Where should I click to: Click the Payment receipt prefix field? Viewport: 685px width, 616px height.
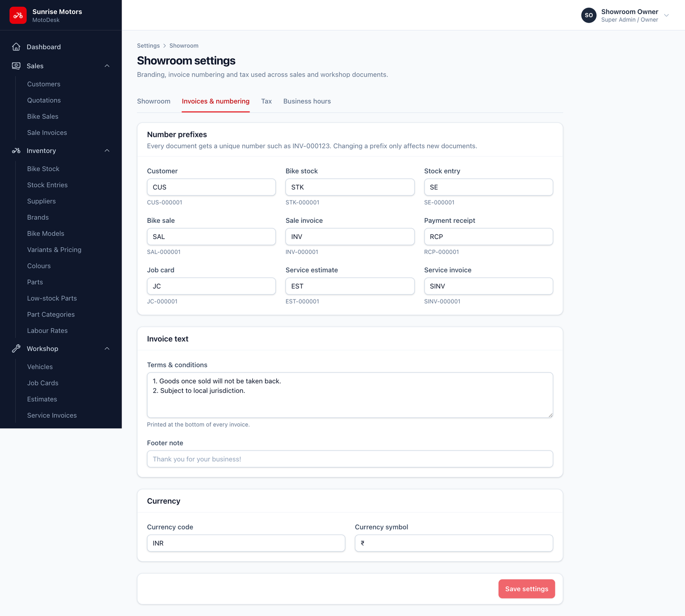(x=488, y=237)
